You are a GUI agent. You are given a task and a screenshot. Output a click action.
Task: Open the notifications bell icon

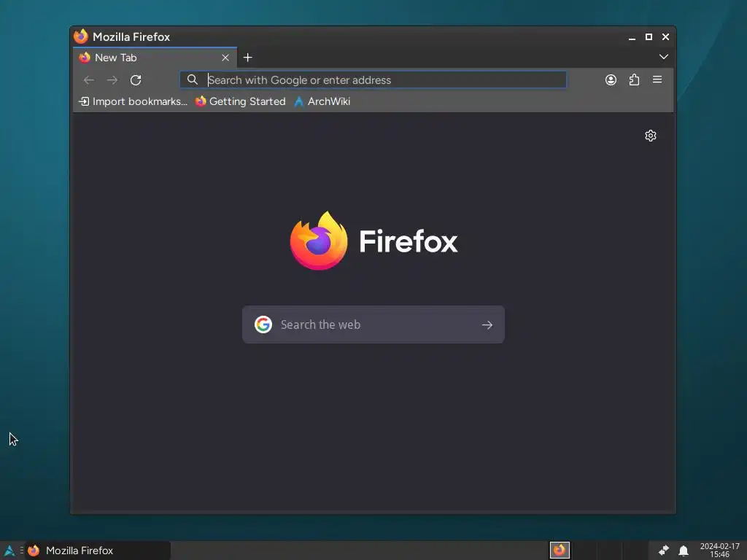click(683, 551)
